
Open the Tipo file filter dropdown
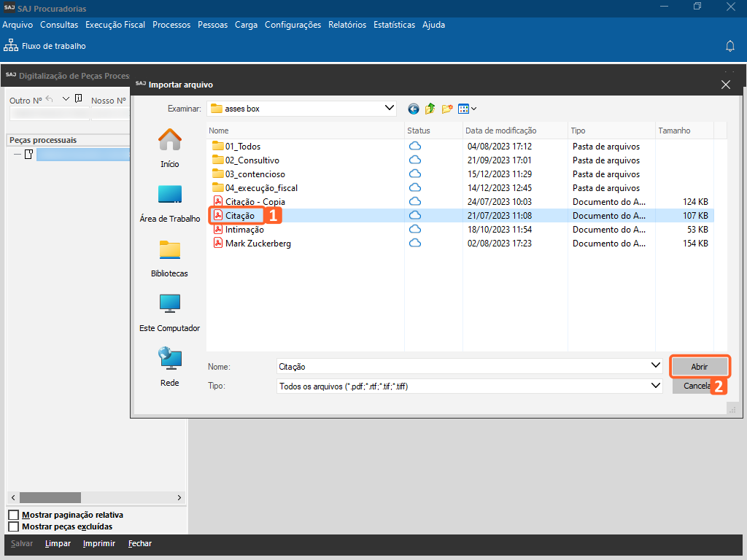tap(655, 386)
